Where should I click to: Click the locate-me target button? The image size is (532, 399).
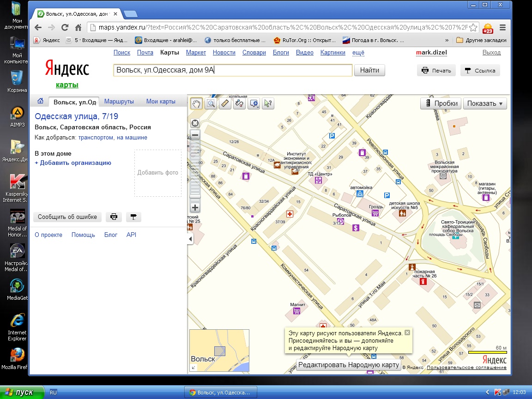pos(195,123)
